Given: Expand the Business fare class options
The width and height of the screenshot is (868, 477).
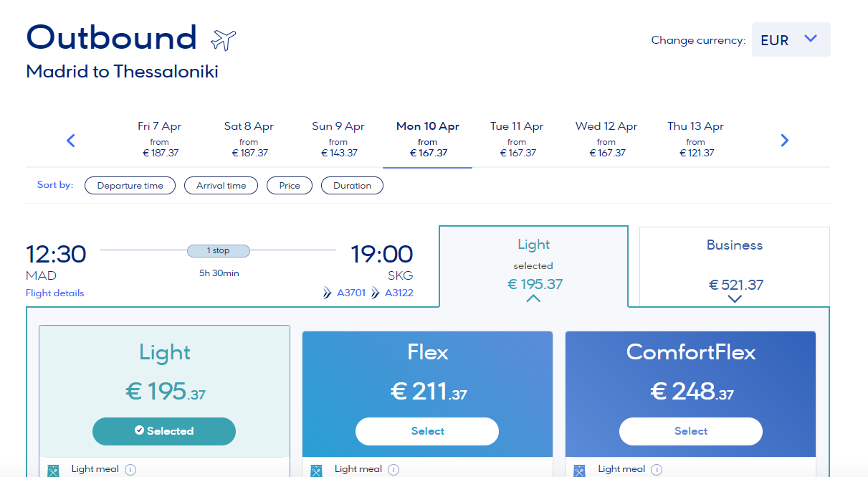Looking at the screenshot, I should [x=734, y=299].
